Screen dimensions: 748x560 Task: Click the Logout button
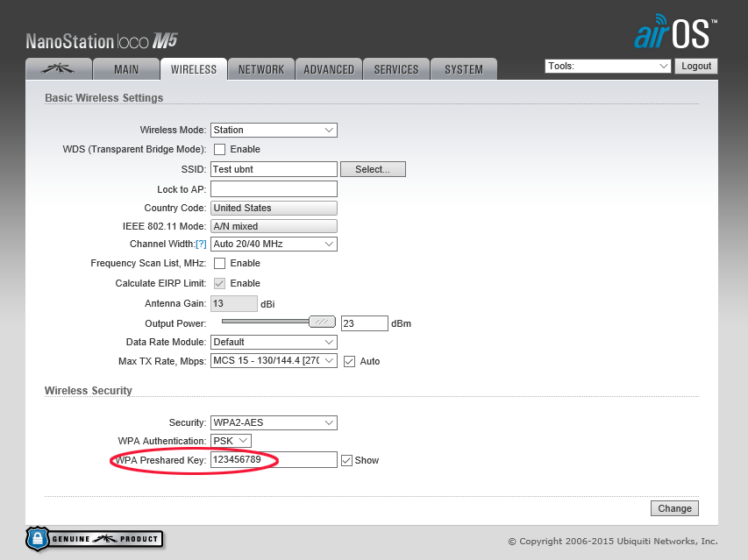pos(696,67)
